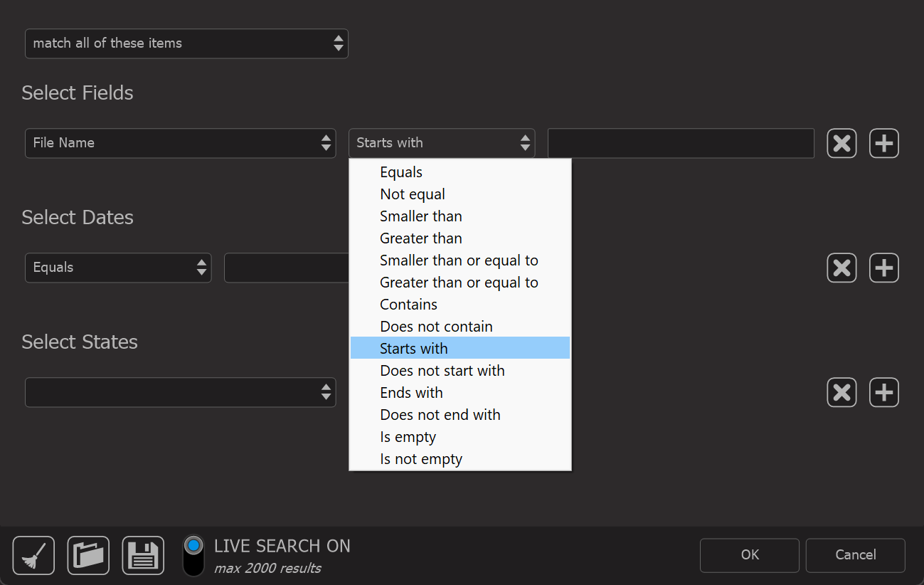Confirm the search with OK

[x=750, y=555]
